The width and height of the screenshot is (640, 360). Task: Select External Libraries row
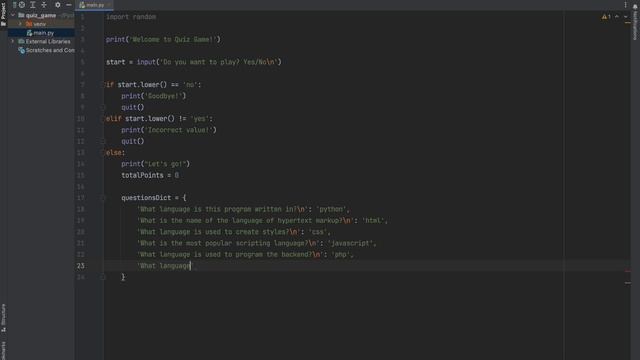[x=41, y=41]
